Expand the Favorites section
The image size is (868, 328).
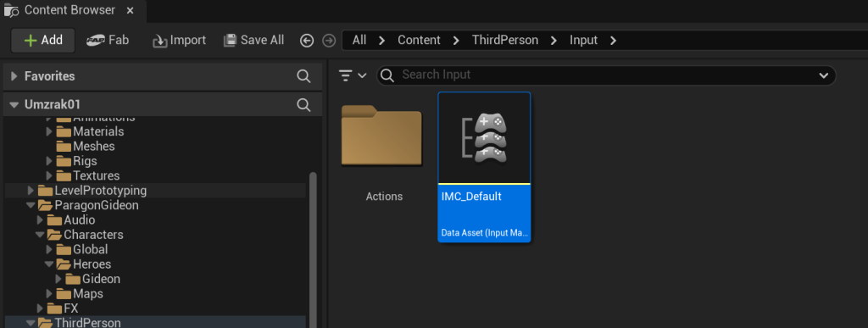tap(14, 76)
